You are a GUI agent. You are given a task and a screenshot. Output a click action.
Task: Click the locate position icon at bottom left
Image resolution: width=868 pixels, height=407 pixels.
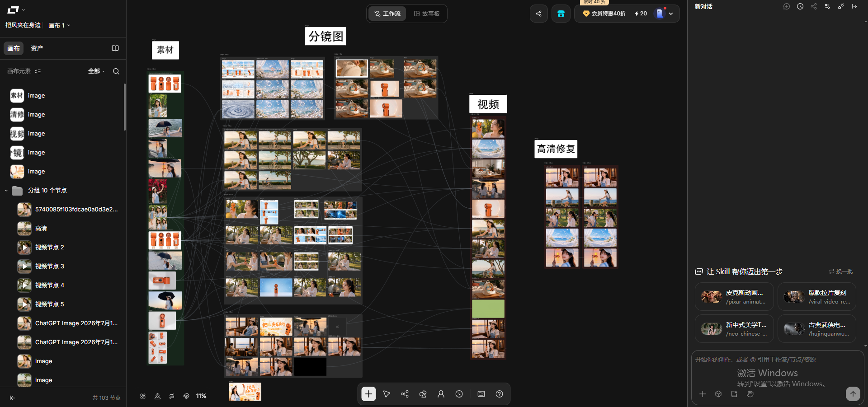(157, 396)
